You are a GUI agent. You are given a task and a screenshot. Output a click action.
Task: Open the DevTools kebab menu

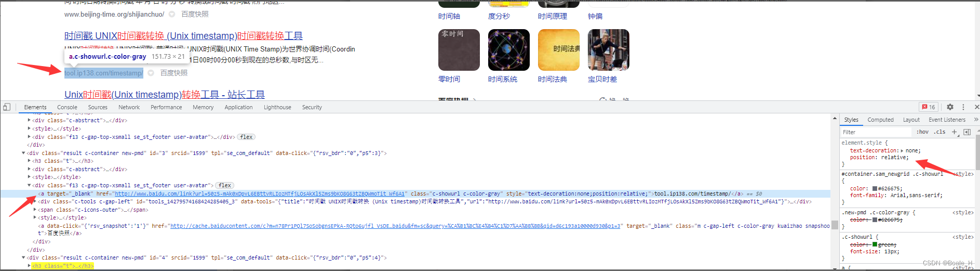pos(963,107)
